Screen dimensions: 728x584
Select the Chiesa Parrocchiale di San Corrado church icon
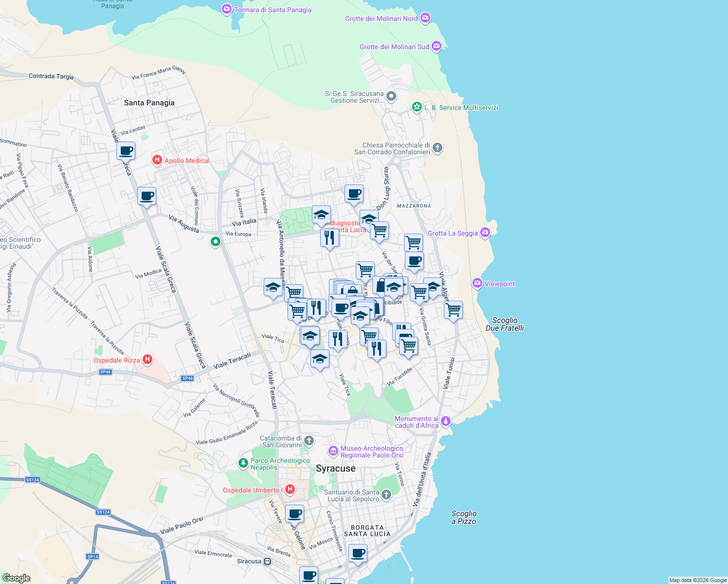point(437,149)
